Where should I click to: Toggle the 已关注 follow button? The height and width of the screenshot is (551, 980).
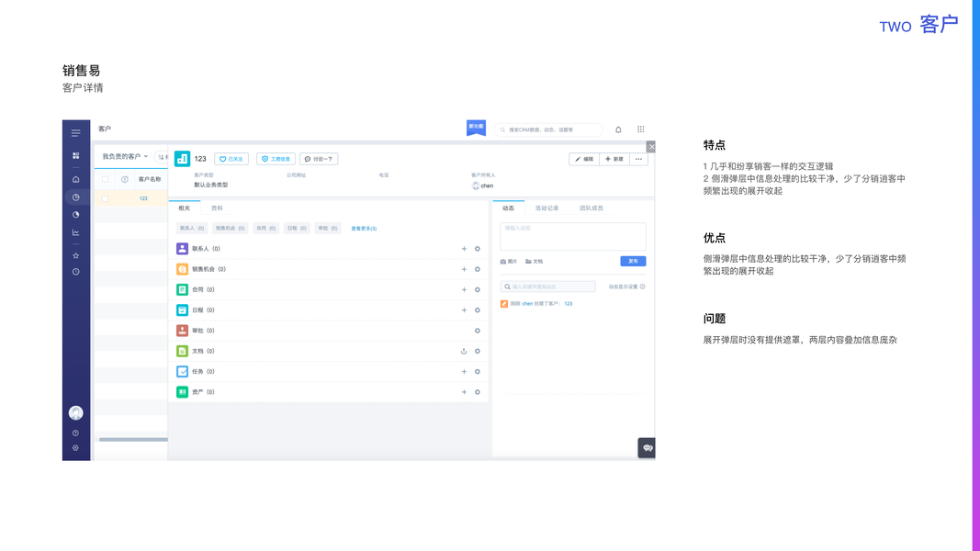coord(231,159)
